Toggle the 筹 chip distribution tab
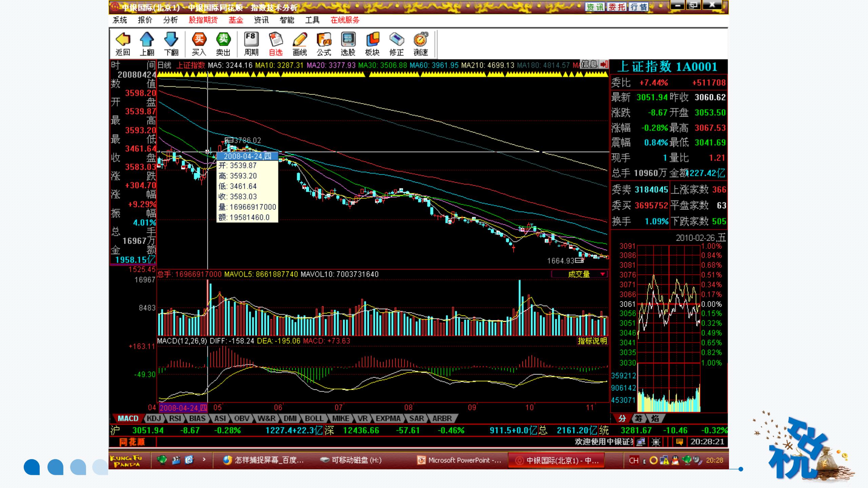Viewport: 868px width, 488px height. click(x=638, y=418)
